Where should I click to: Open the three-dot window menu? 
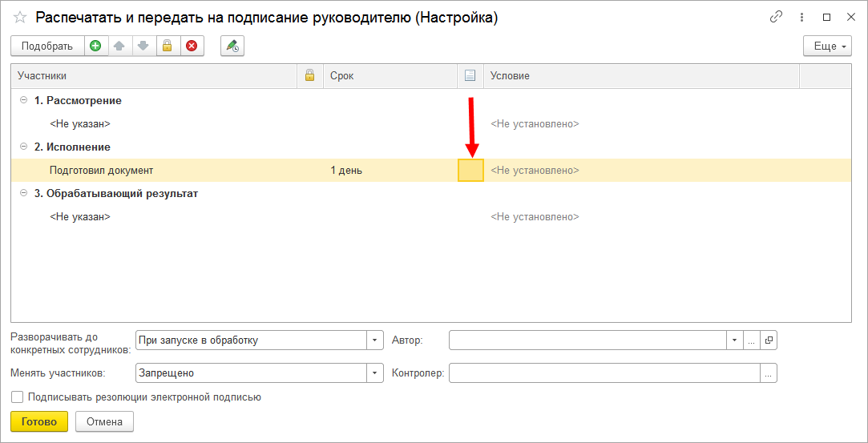pos(801,17)
